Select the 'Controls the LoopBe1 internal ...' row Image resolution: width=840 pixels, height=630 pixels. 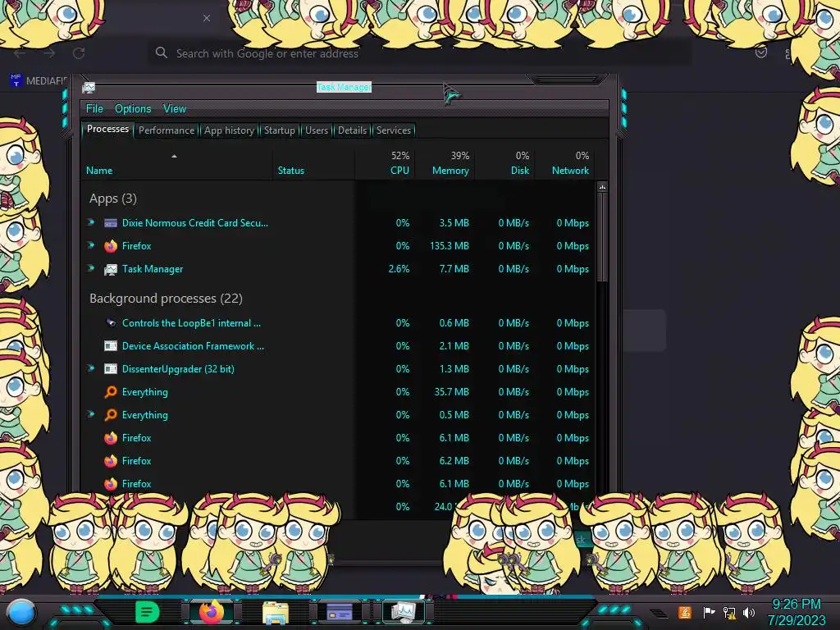point(337,323)
